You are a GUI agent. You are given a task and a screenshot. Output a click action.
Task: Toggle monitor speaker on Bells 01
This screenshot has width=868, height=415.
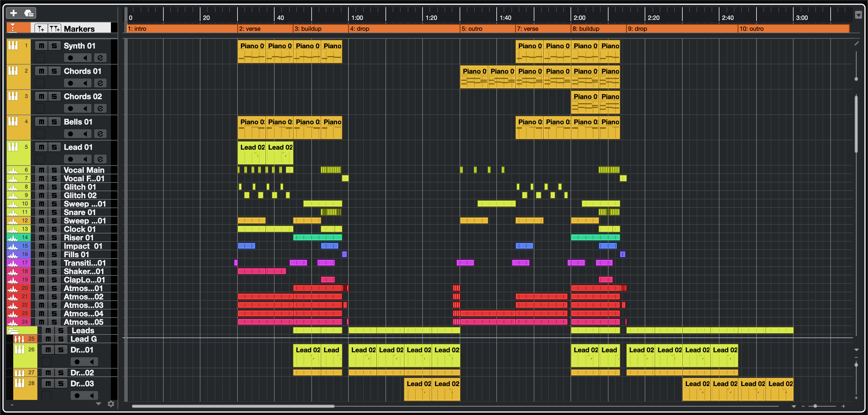tap(86, 134)
